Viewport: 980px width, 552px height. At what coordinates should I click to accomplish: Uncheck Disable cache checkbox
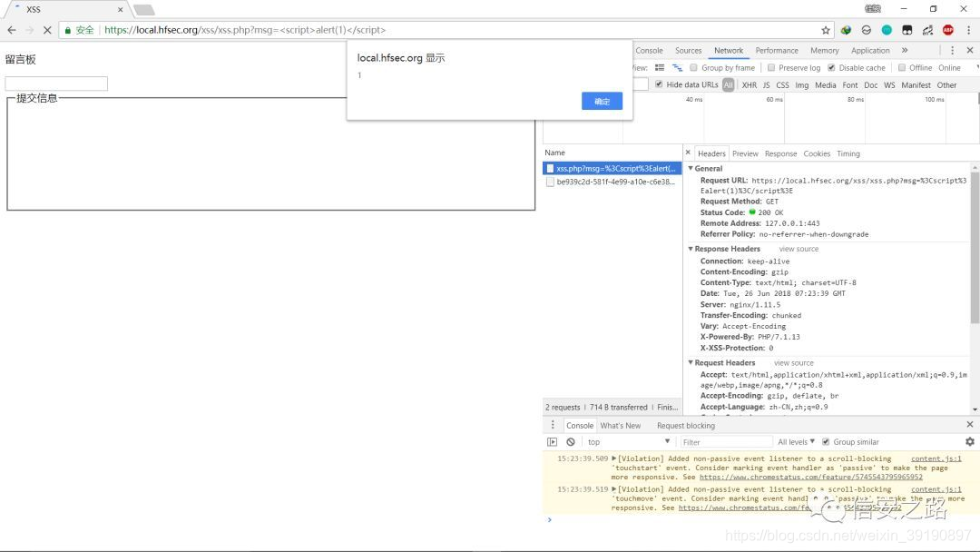click(x=831, y=67)
